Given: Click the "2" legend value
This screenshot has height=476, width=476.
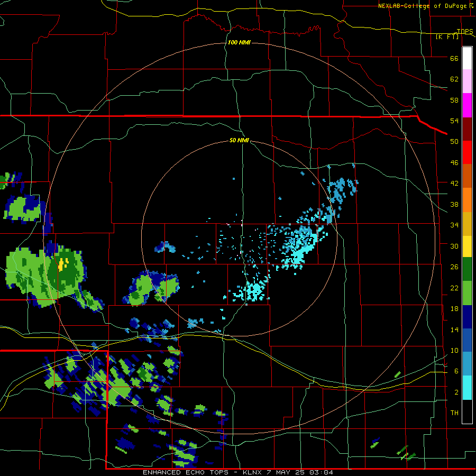Looking at the screenshot, I should point(456,392).
